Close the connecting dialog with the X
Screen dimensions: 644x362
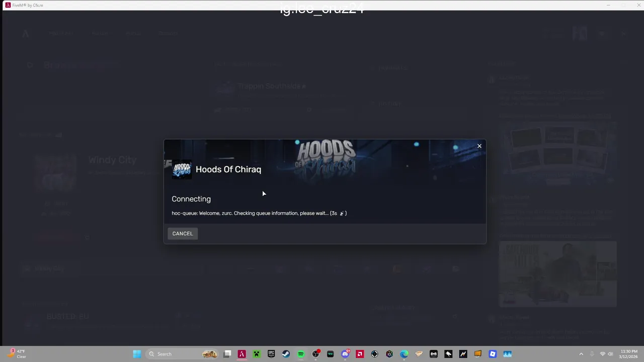click(x=479, y=146)
